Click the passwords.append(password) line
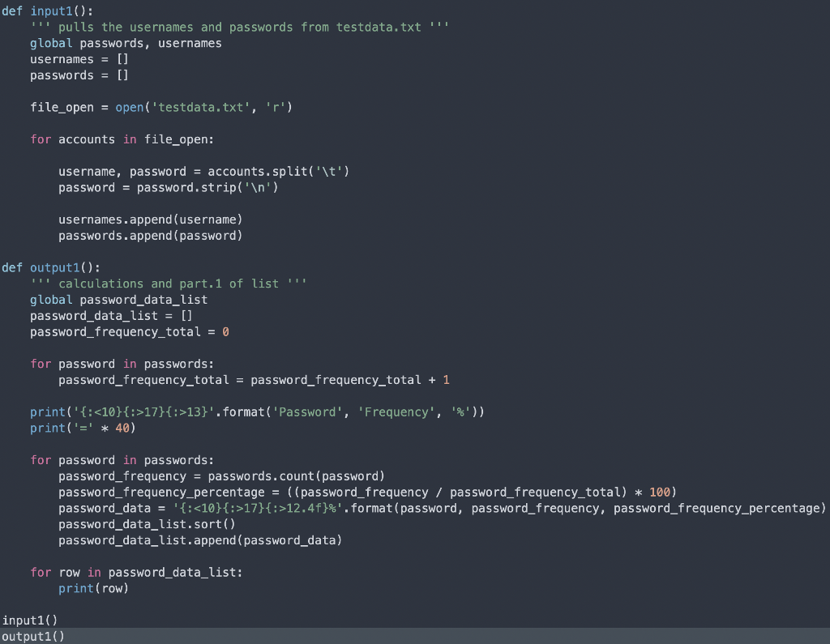Viewport: 830px width, 644px height. [x=150, y=236]
